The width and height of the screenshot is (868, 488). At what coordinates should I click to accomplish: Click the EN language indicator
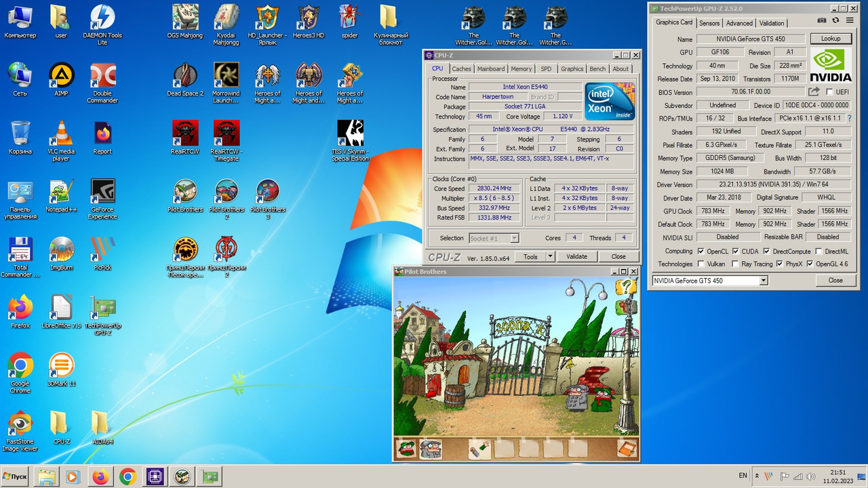click(x=743, y=476)
